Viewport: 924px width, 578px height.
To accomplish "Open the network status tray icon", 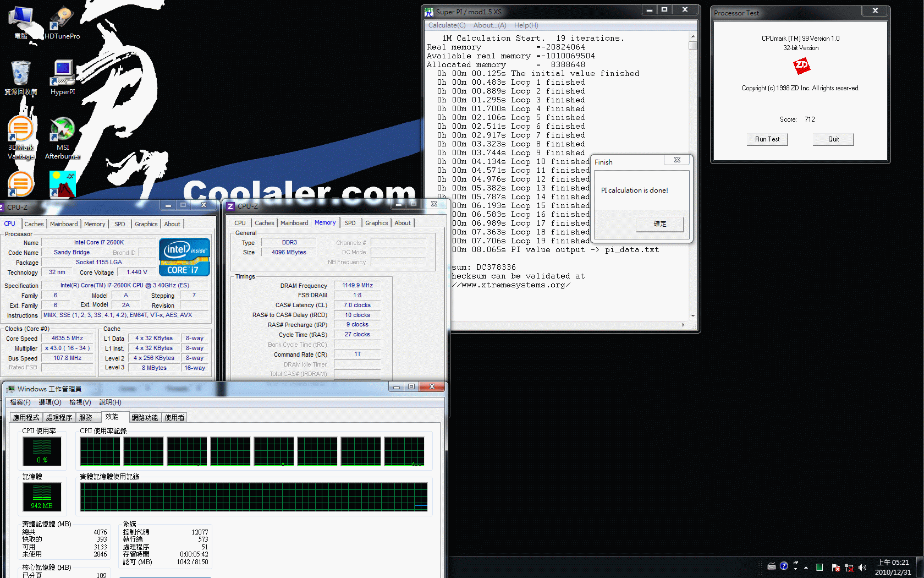I will point(849,568).
